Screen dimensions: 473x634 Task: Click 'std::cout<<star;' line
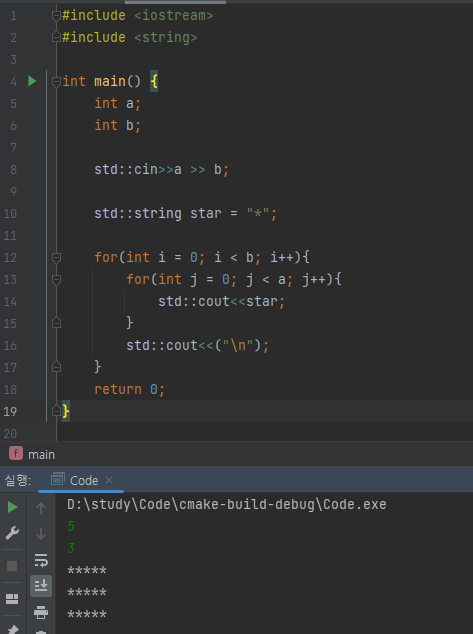coord(221,301)
